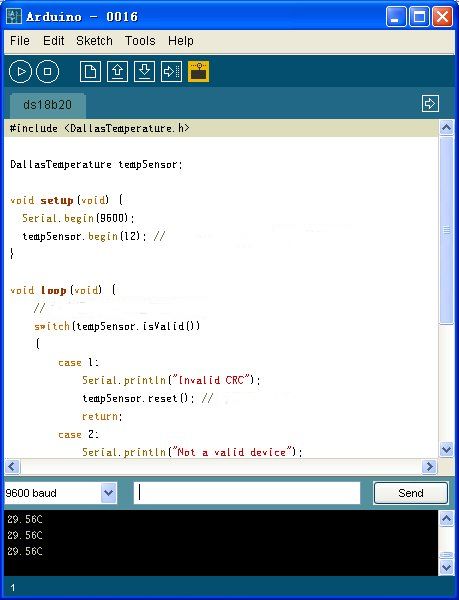
Task: Click the Upload to I/O Board icon
Action: 171,72
